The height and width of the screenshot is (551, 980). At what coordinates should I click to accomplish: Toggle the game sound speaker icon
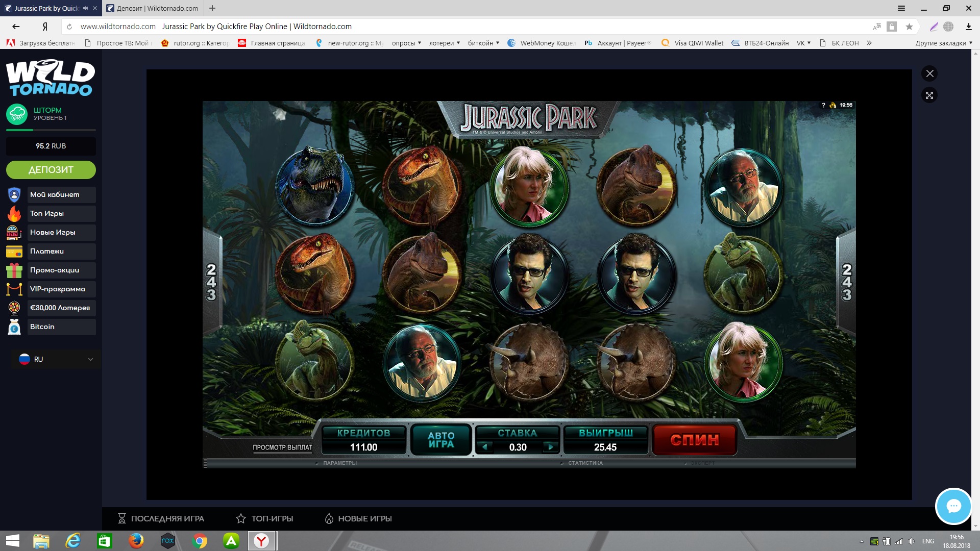(833, 105)
